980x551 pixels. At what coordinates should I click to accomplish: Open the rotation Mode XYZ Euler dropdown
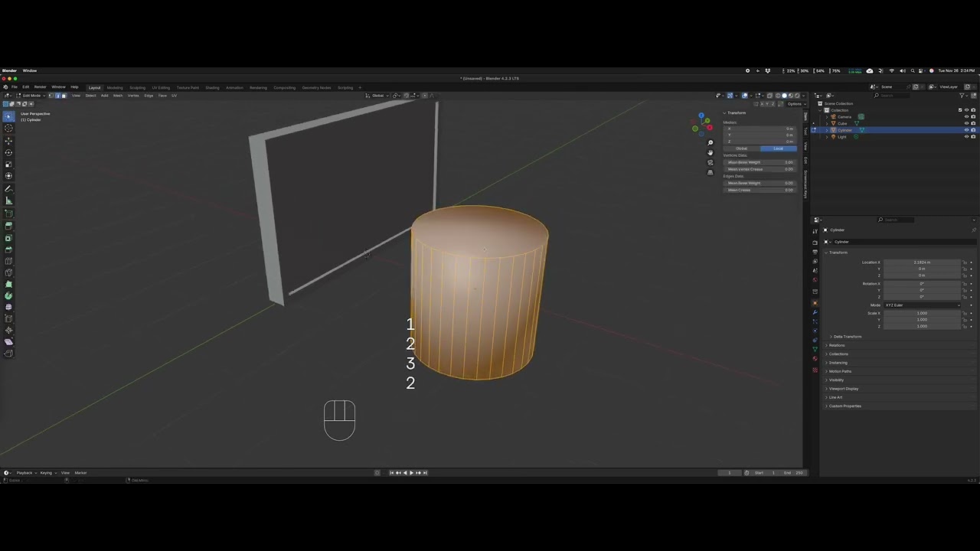click(922, 305)
